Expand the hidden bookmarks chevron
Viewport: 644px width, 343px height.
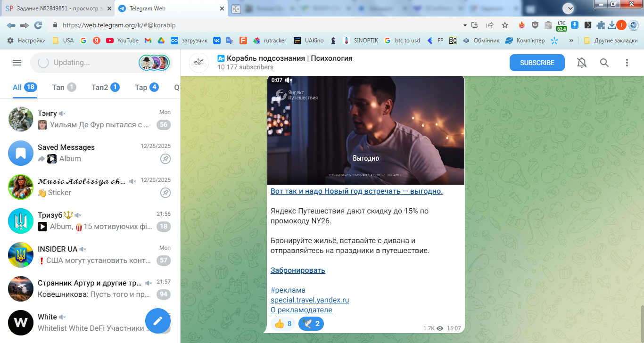pos(571,41)
